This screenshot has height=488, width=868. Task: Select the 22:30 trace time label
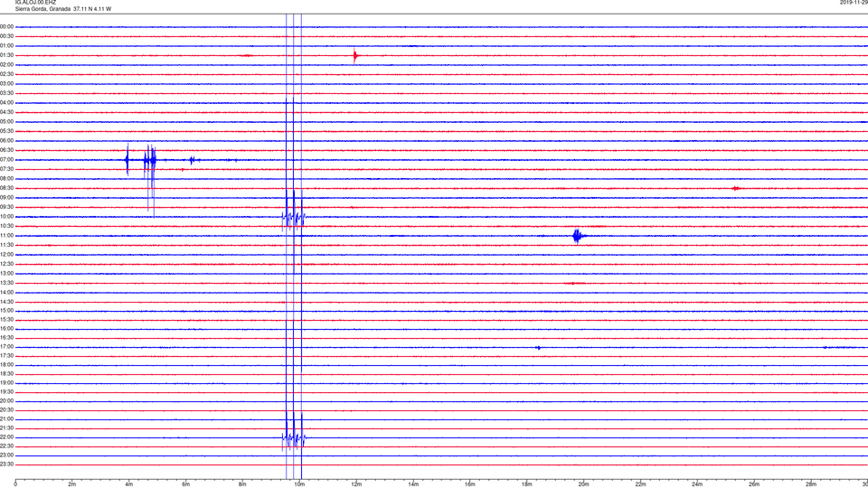(6, 446)
